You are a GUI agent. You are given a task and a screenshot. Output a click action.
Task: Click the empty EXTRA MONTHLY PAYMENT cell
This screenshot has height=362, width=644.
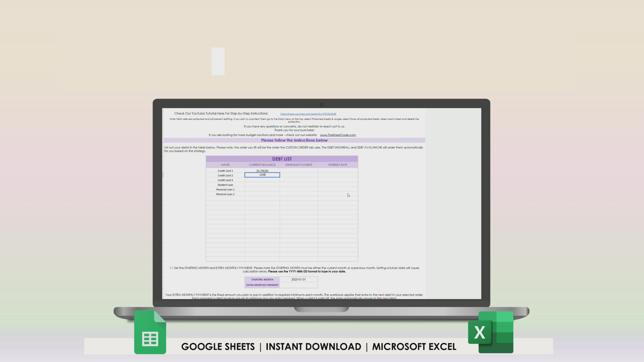[x=298, y=285]
